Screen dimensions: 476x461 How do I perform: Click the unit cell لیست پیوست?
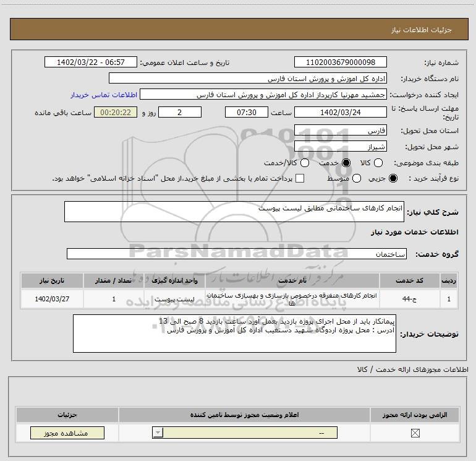(x=174, y=299)
